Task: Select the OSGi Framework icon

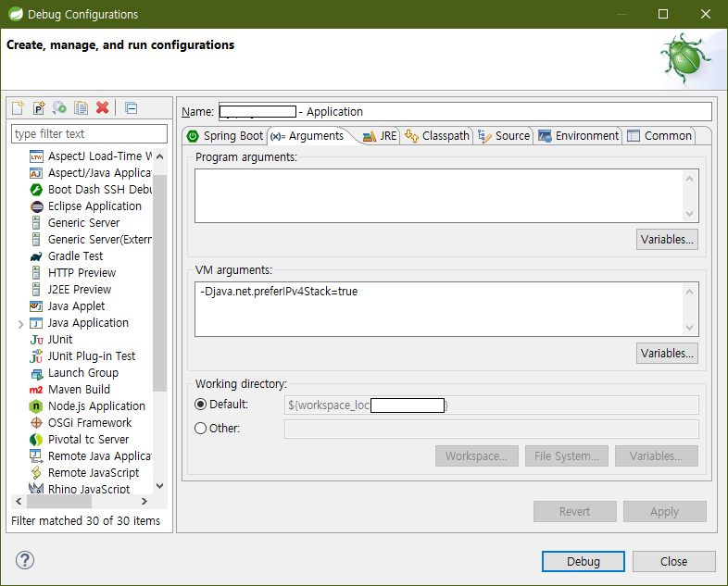Action: coord(36,423)
